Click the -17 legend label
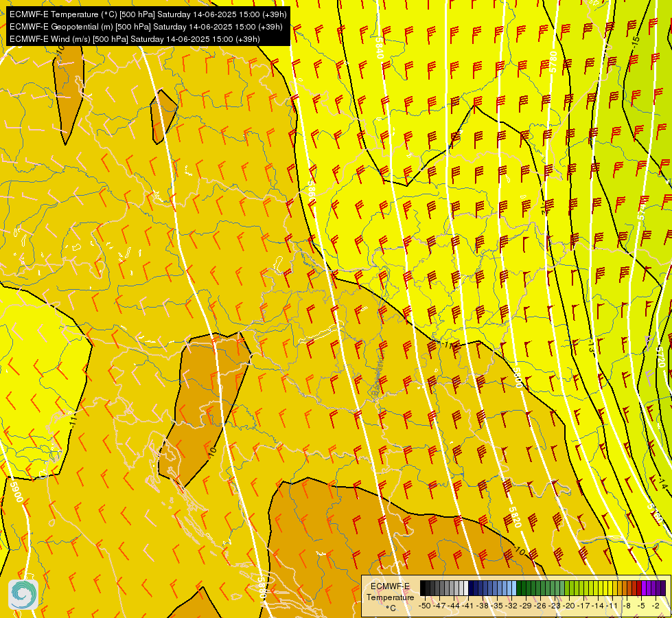672x618 pixels. coord(583,606)
